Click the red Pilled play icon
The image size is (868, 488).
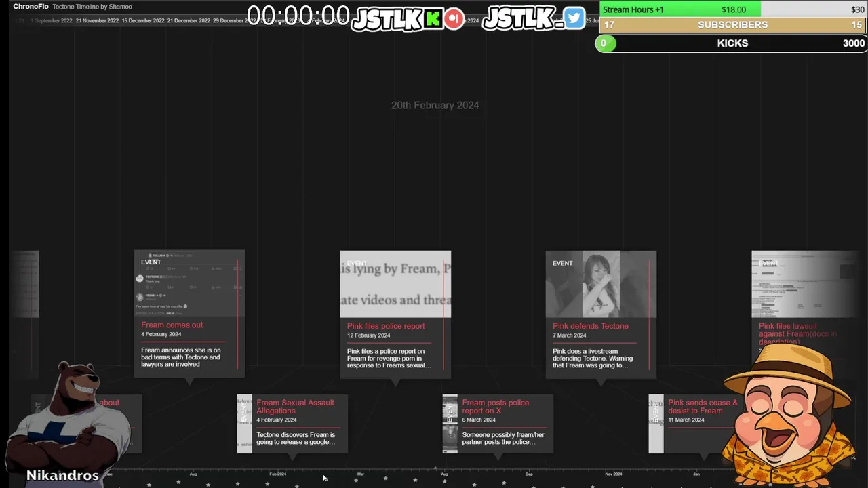[454, 18]
